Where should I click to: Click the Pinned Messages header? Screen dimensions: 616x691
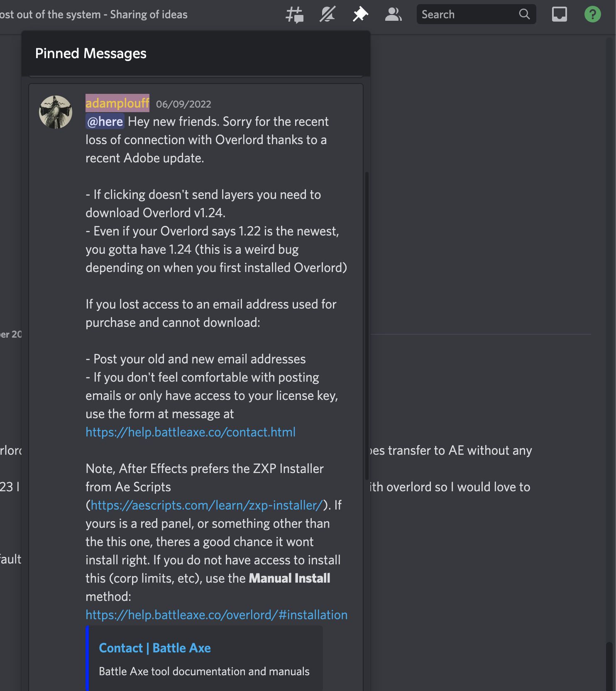pyautogui.click(x=90, y=53)
